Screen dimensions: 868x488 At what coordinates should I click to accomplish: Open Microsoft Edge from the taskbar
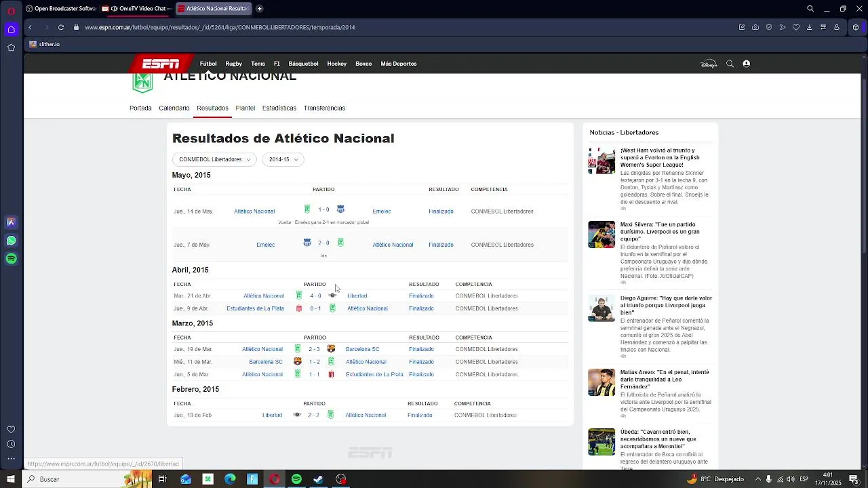(230, 479)
